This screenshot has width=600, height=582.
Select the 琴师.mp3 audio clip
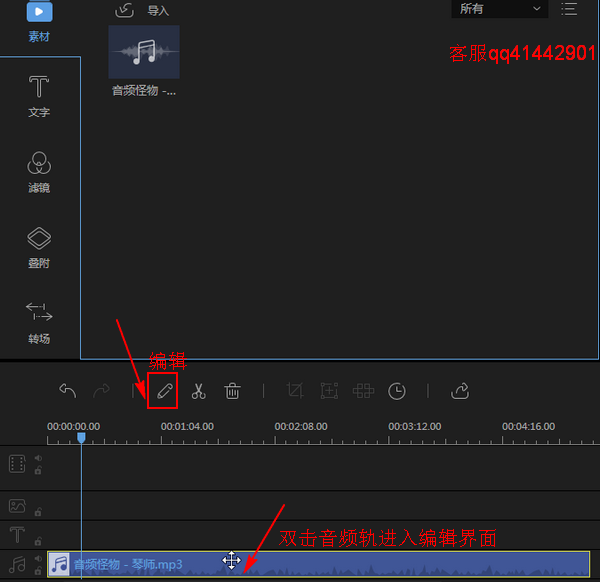click(318, 564)
